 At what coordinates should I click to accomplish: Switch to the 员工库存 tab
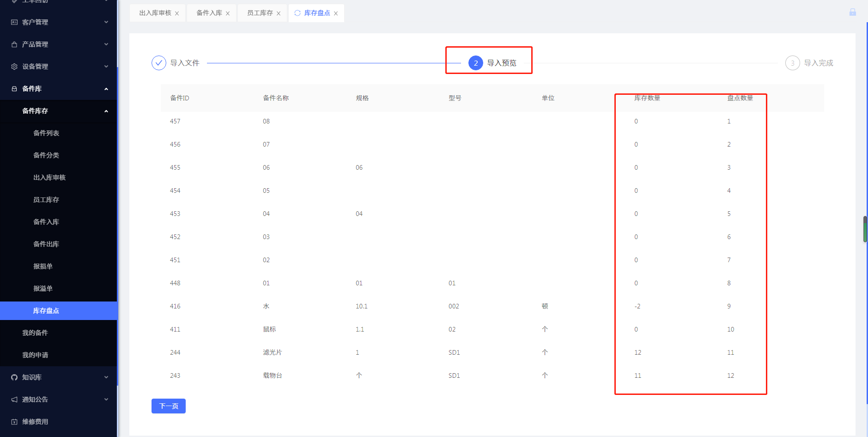click(259, 13)
